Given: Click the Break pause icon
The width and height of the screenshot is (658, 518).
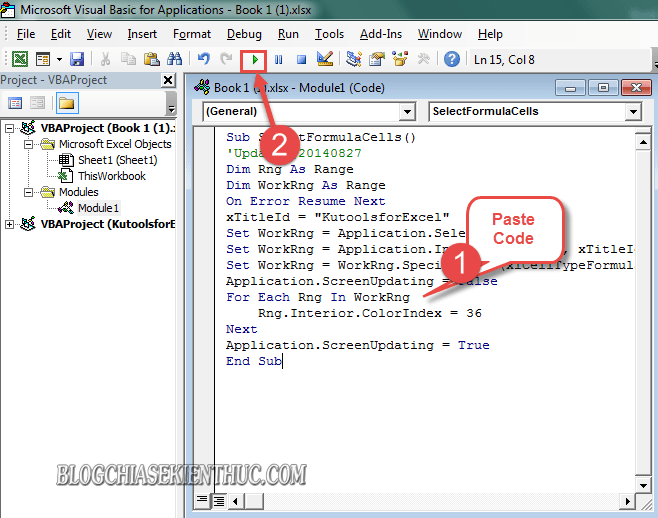Looking at the screenshot, I should [x=278, y=60].
